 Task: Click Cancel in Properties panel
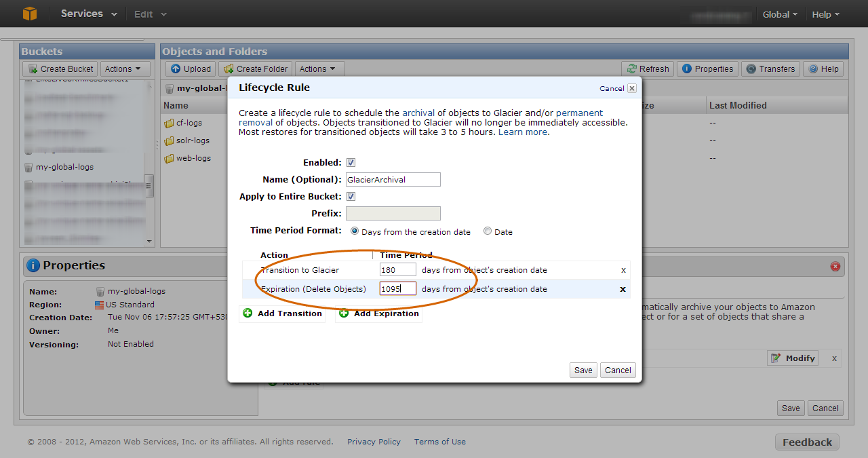point(825,408)
